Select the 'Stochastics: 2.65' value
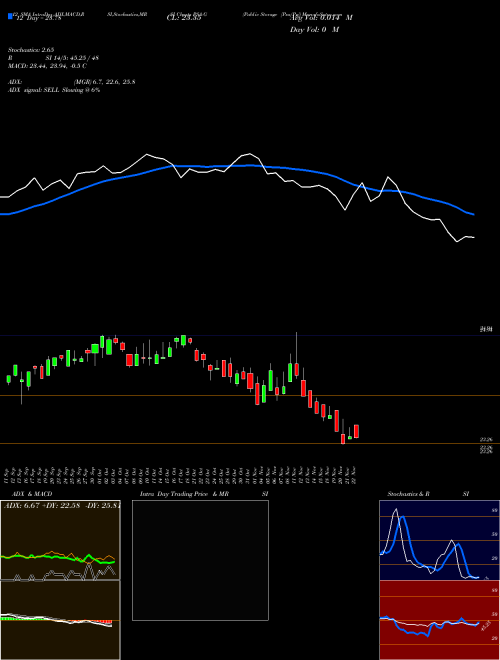Screen dimensions: 500x660 coord(31,50)
